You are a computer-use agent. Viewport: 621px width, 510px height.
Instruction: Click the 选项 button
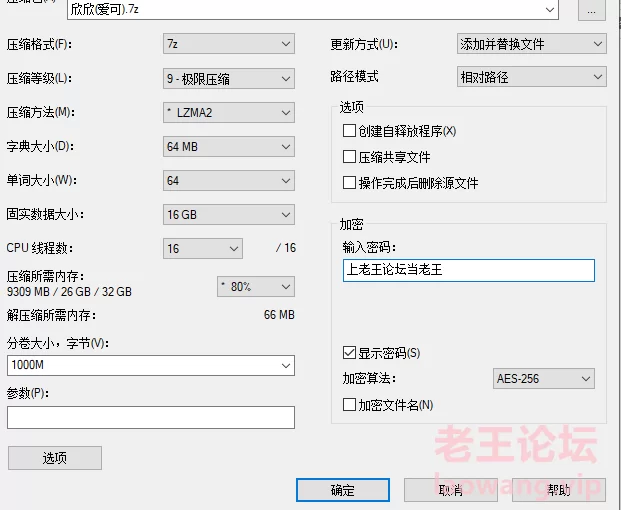(54, 458)
